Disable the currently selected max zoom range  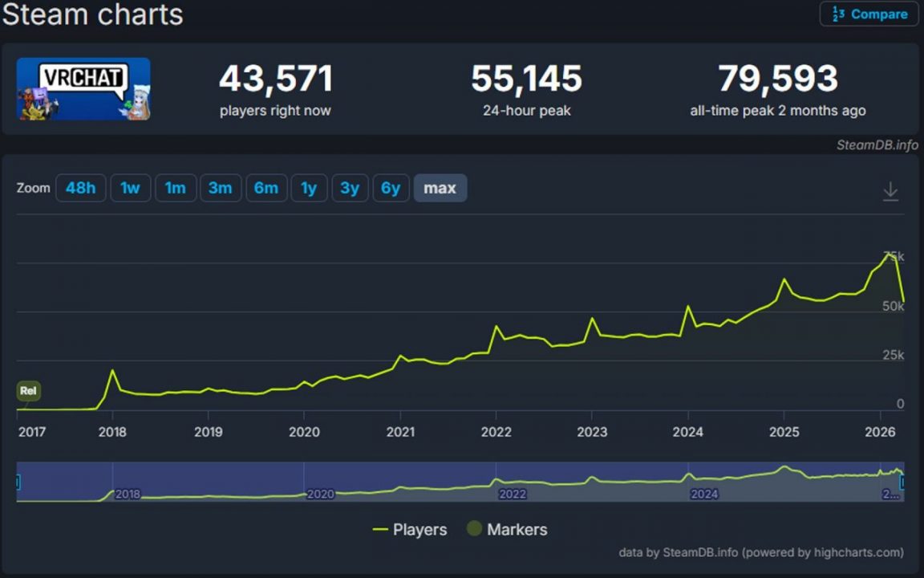tap(440, 188)
